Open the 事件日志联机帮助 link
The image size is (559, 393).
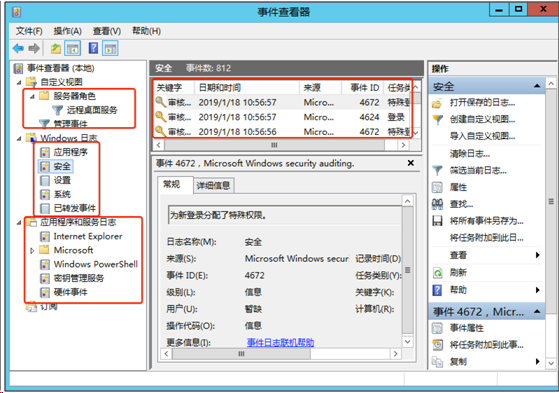pyautogui.click(x=280, y=343)
